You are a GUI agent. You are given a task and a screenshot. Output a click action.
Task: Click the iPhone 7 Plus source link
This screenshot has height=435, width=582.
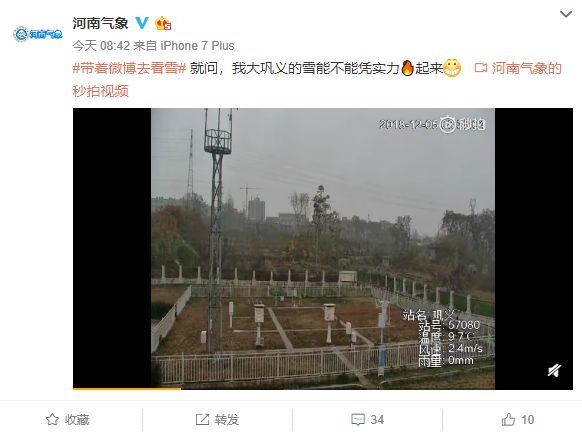[x=197, y=46]
